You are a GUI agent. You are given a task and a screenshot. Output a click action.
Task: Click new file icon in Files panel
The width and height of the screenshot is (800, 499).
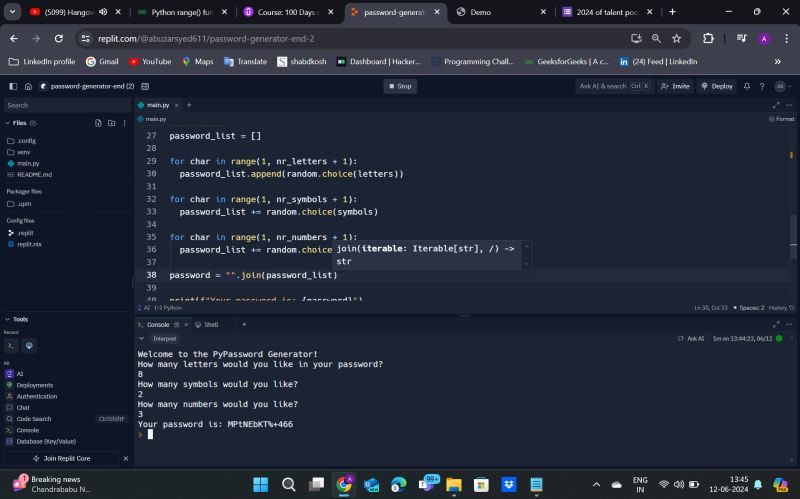[98, 123]
